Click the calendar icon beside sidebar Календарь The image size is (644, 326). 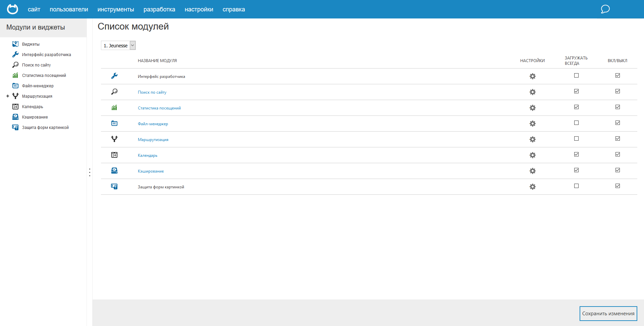pyautogui.click(x=15, y=106)
